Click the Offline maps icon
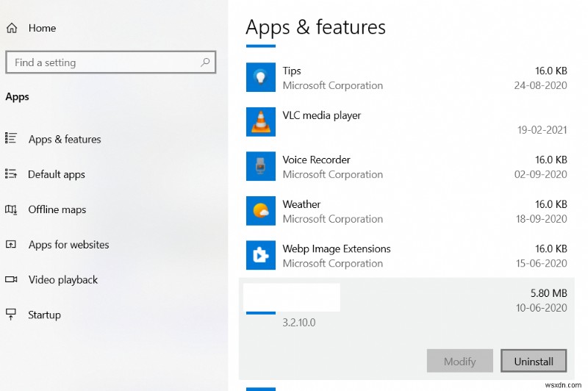 pyautogui.click(x=11, y=209)
